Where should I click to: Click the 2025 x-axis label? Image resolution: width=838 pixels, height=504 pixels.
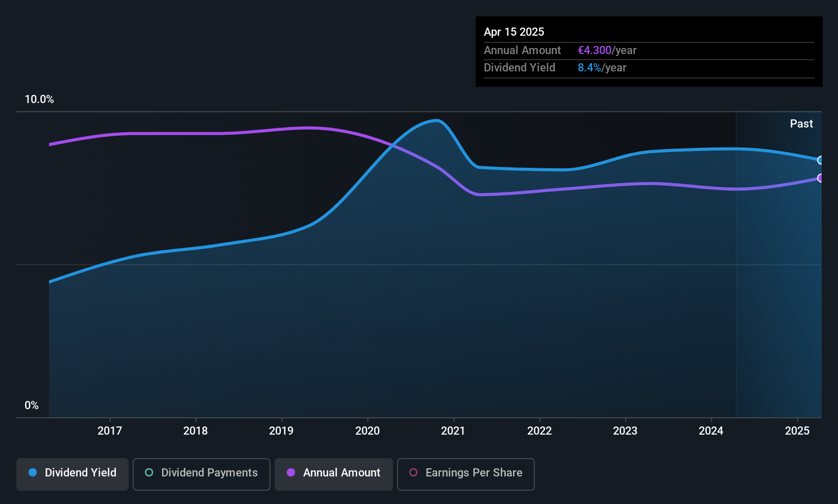click(x=797, y=431)
